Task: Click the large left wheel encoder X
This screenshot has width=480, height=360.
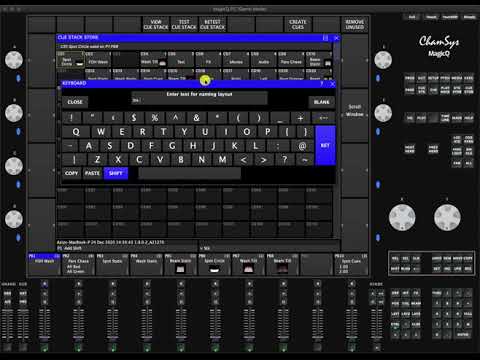Action: click(402, 217)
